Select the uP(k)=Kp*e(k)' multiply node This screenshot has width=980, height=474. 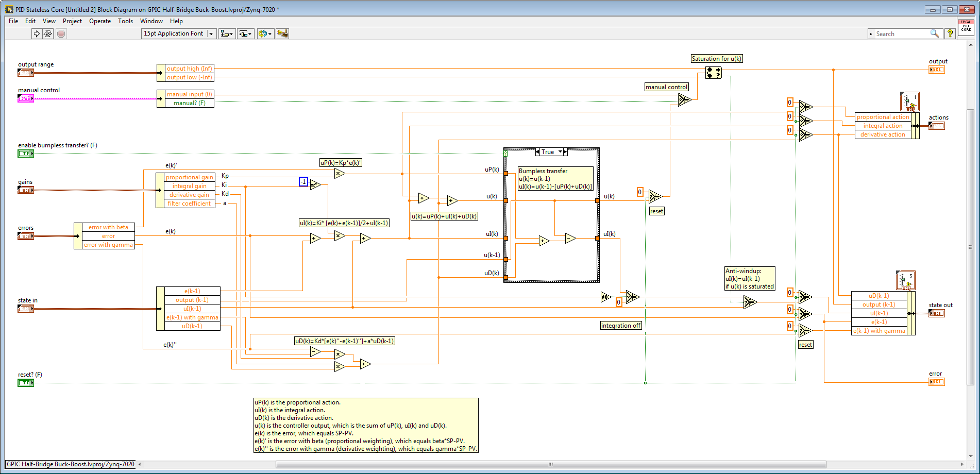[339, 173]
